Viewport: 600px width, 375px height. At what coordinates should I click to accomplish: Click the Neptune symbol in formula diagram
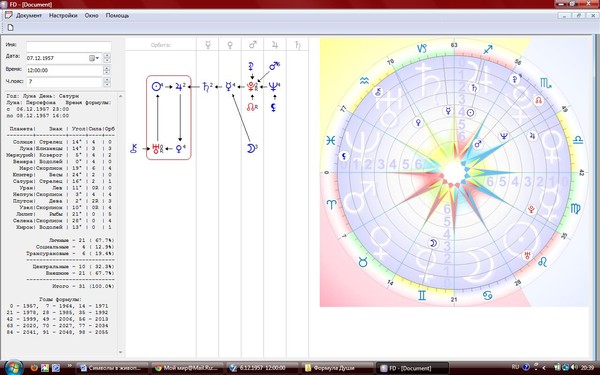[274, 87]
